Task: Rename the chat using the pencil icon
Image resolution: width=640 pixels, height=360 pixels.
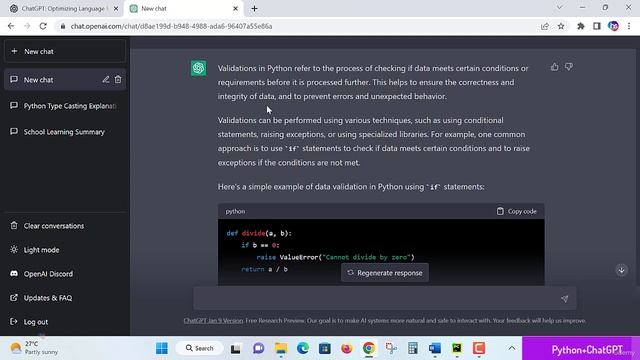Action: 106,80
